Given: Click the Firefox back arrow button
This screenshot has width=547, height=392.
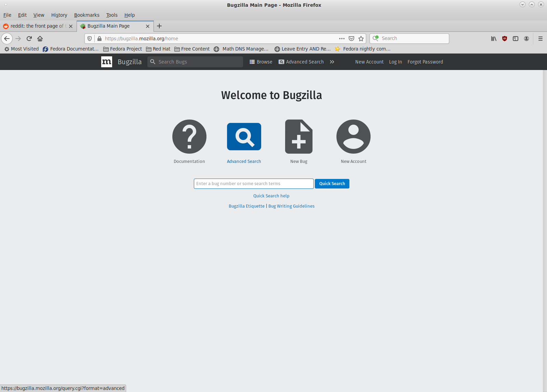Looking at the screenshot, I should pos(7,39).
